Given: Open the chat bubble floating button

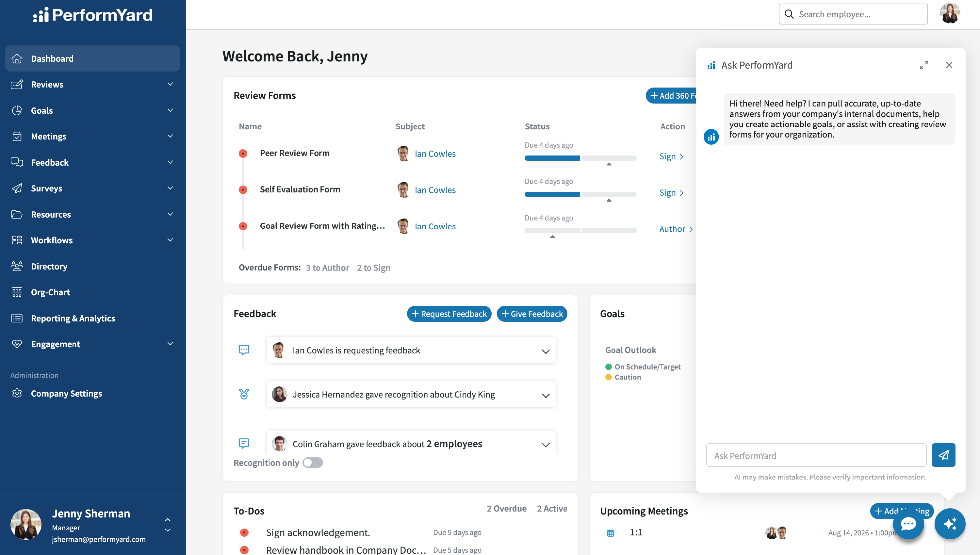Looking at the screenshot, I should (x=908, y=524).
